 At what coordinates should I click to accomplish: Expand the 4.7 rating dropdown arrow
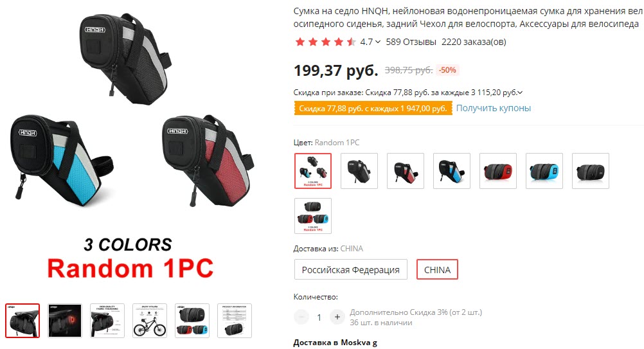(x=378, y=42)
